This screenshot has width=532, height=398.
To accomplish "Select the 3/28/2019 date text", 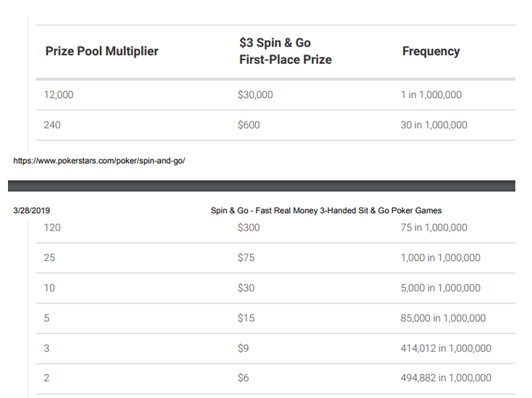I will coord(32,211).
